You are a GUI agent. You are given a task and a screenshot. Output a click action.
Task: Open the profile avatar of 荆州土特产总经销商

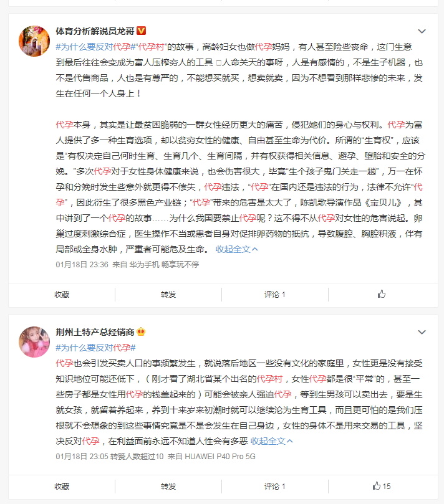(x=34, y=342)
